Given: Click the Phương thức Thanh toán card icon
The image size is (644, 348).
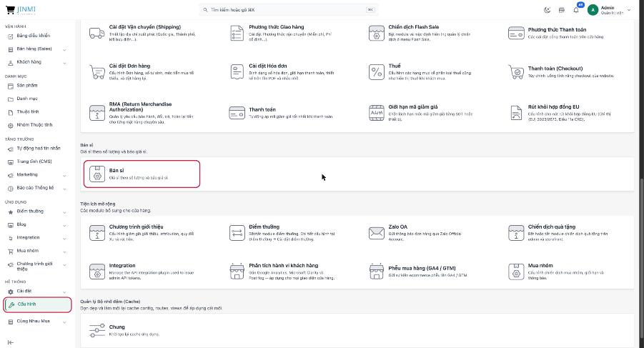Looking at the screenshot, I should tap(516, 33).
